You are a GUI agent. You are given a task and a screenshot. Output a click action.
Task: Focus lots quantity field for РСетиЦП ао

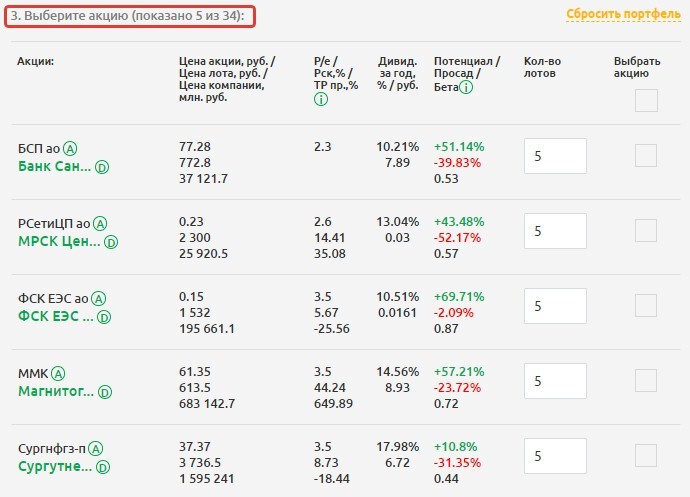(x=555, y=231)
